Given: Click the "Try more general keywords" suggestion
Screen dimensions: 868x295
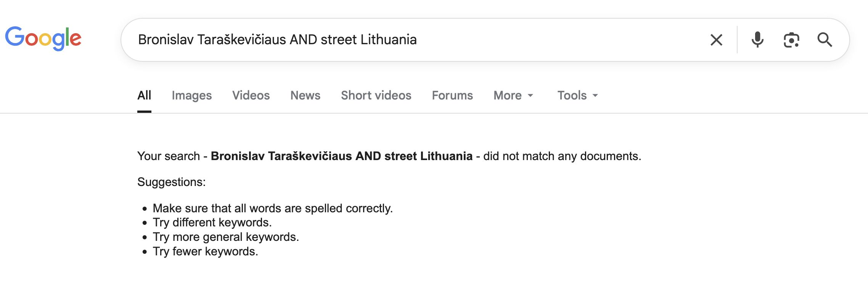Looking at the screenshot, I should coord(225,237).
